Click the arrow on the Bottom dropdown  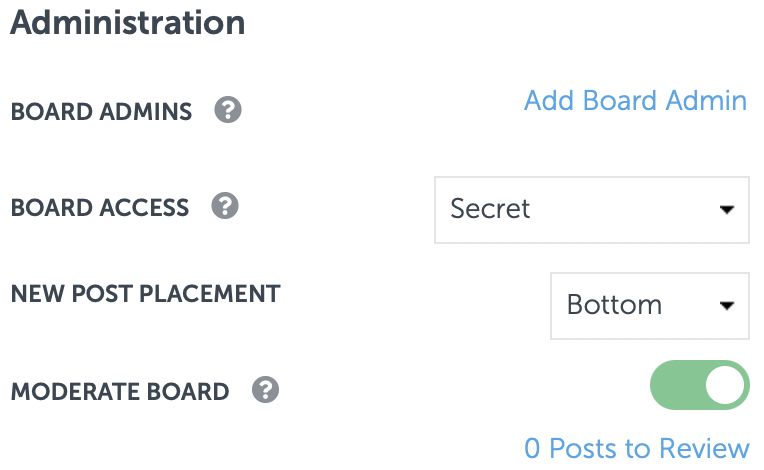tap(727, 305)
